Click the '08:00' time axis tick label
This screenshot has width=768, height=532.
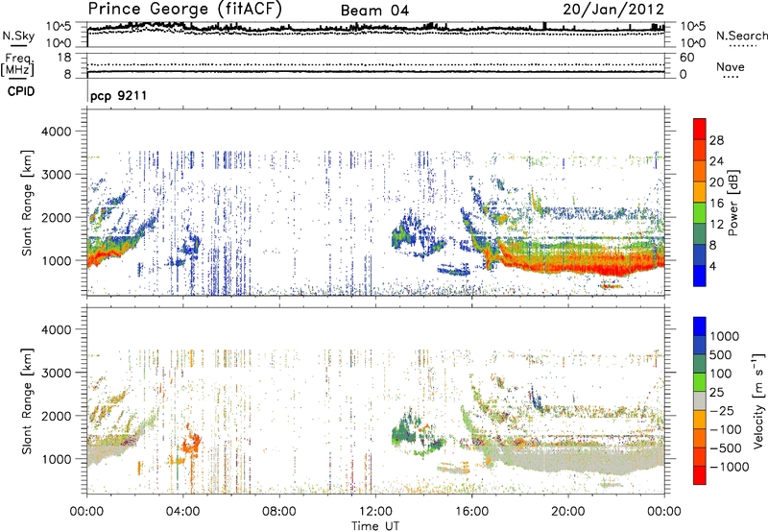click(279, 512)
